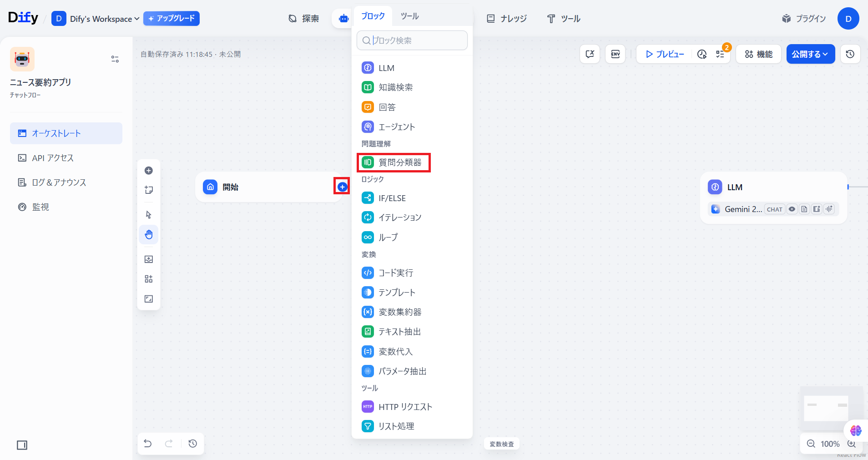This screenshot has width=868, height=460.
Task: Open the checklist icon with badge 2
Action: coord(720,54)
